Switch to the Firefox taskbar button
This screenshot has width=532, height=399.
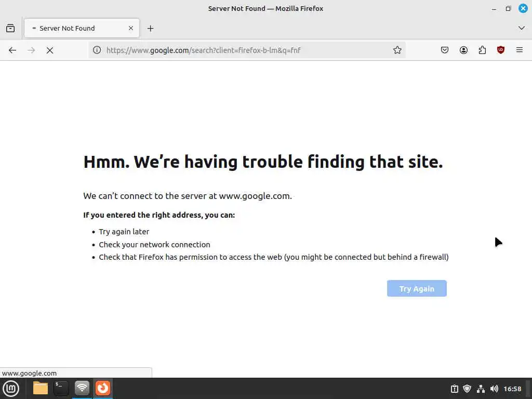tap(103, 389)
